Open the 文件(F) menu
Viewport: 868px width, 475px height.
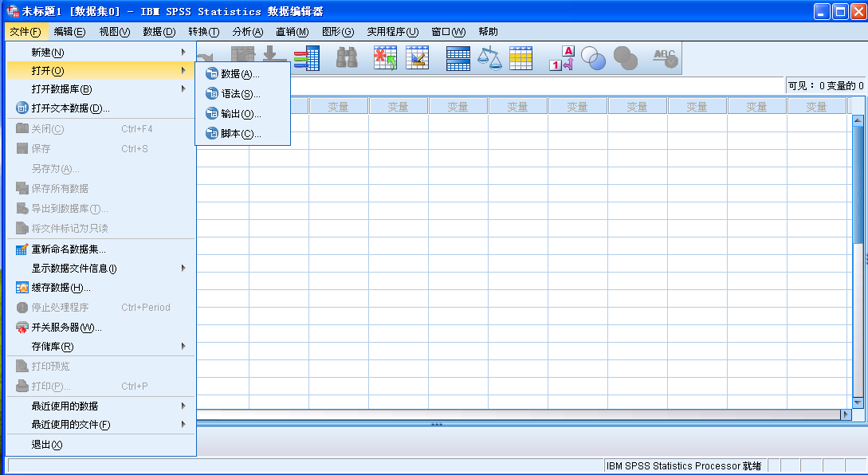pyautogui.click(x=25, y=32)
